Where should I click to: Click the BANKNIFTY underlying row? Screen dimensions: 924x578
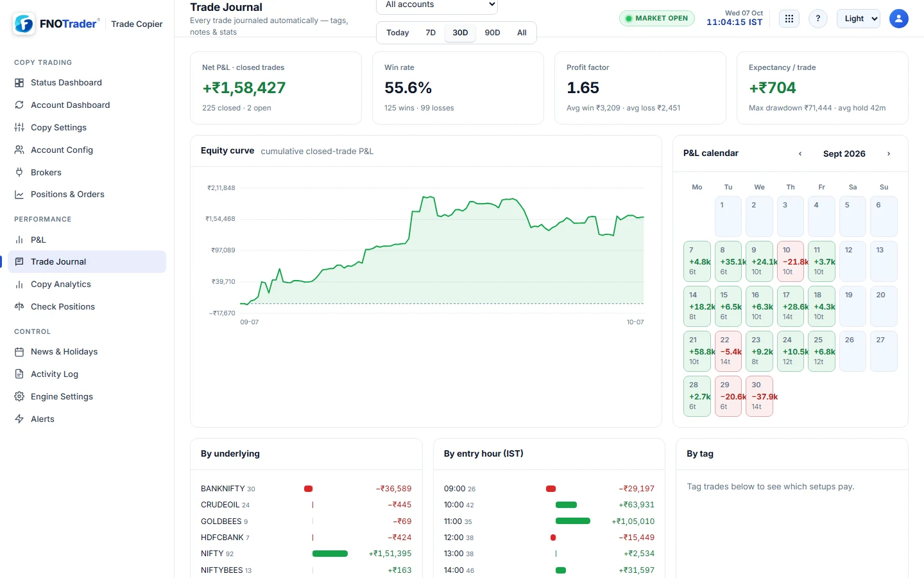306,489
